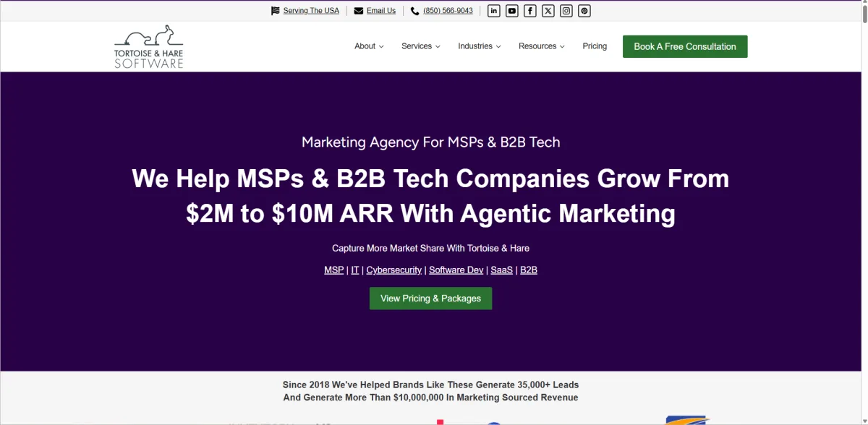Click View Pricing & Packages button
The width and height of the screenshot is (868, 425).
430,299
